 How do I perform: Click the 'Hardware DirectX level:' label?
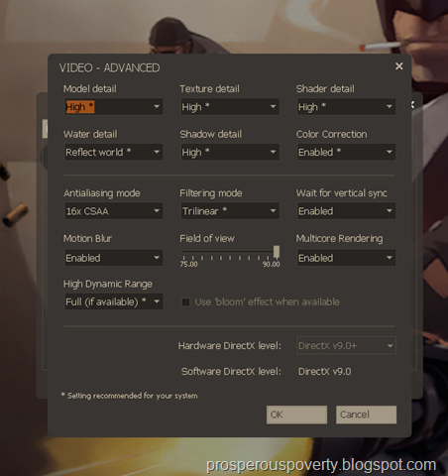point(230,346)
